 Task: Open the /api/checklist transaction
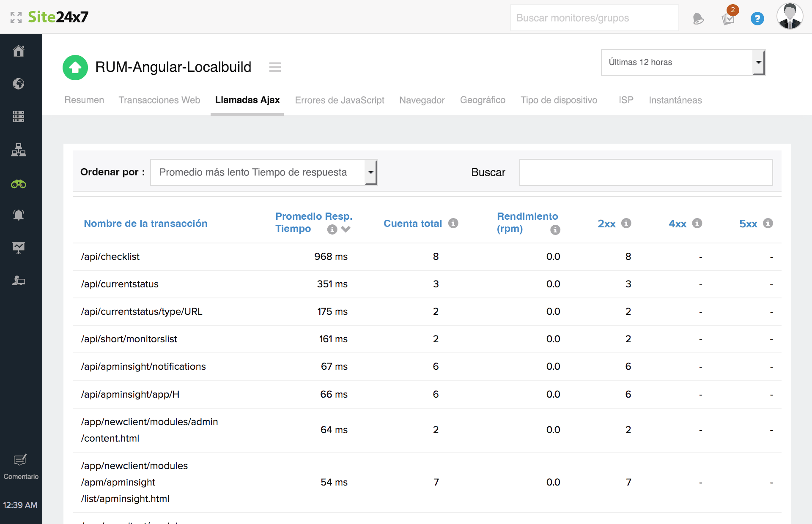point(110,257)
